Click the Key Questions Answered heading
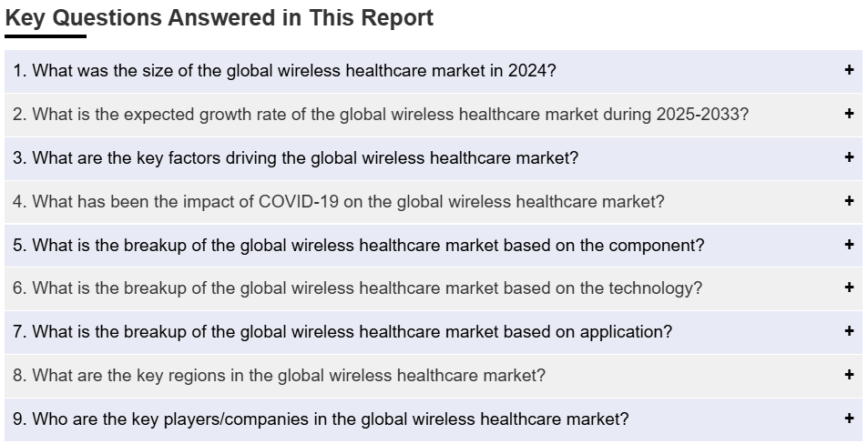This screenshot has height=444, width=868. pos(220,17)
